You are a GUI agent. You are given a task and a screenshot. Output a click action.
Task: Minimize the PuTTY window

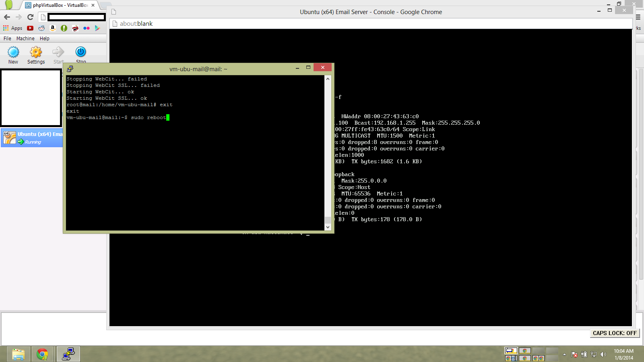click(x=297, y=68)
